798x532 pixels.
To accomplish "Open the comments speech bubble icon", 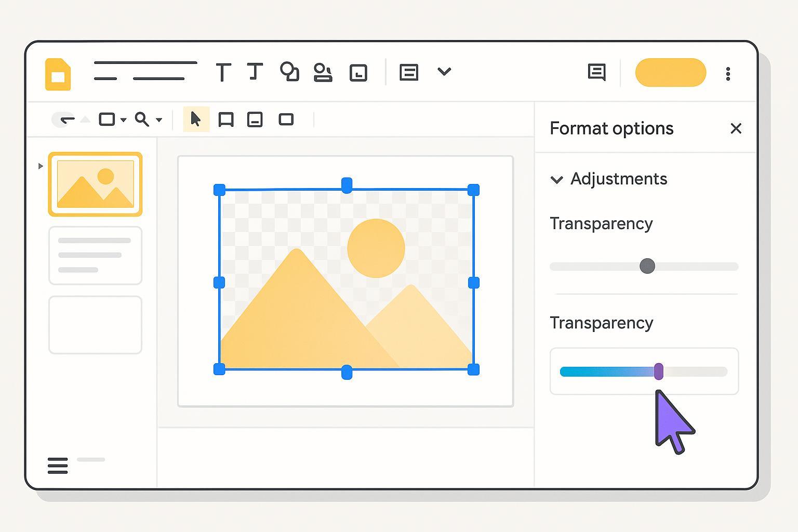I will point(596,72).
